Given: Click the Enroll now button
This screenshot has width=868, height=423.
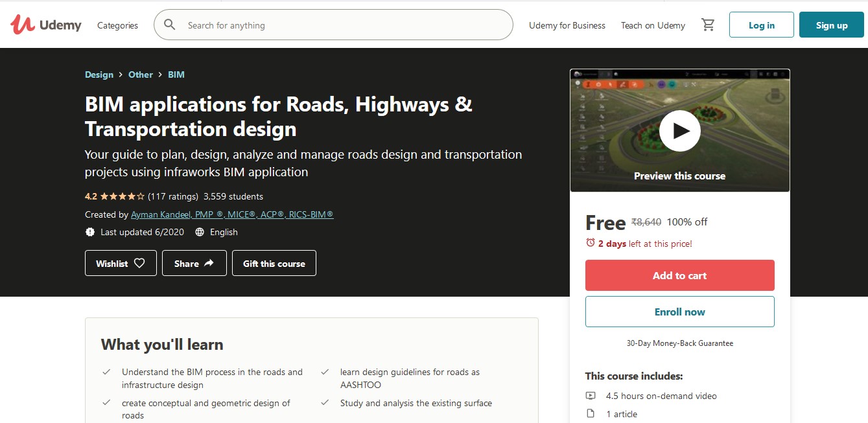Looking at the screenshot, I should 679,312.
